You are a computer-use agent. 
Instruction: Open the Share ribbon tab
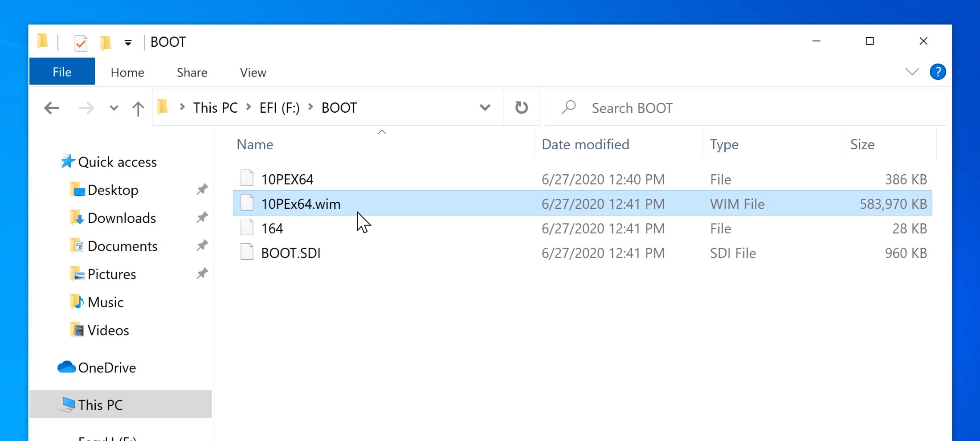[192, 72]
